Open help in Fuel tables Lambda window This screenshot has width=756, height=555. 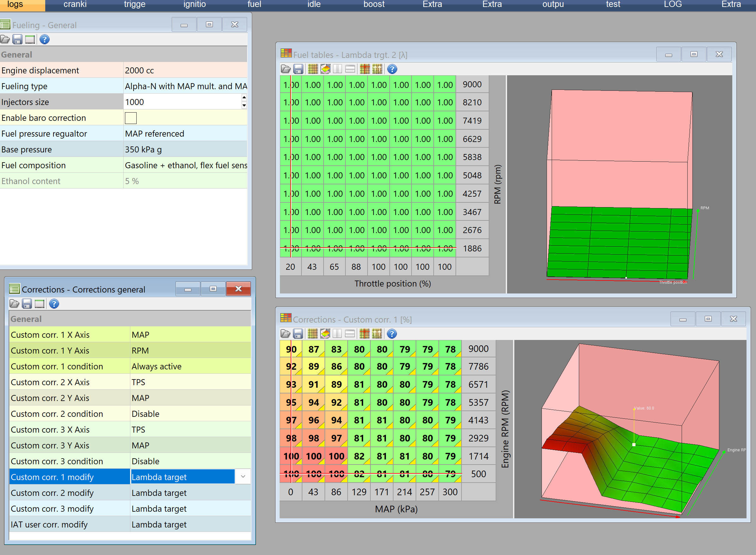392,69
